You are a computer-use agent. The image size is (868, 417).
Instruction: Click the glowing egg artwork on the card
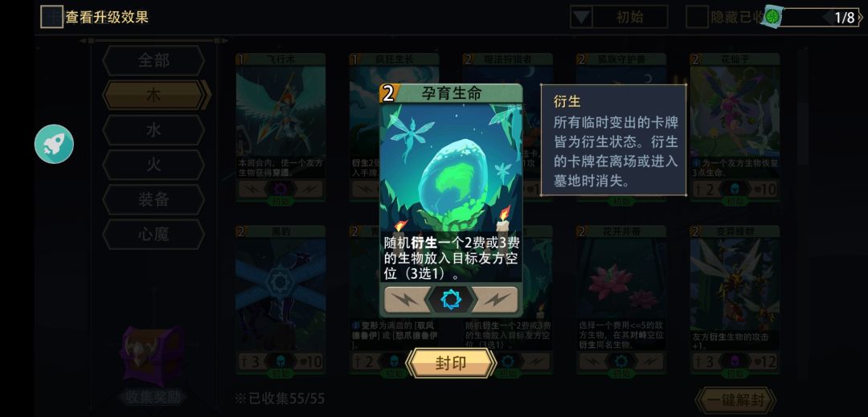click(451, 178)
